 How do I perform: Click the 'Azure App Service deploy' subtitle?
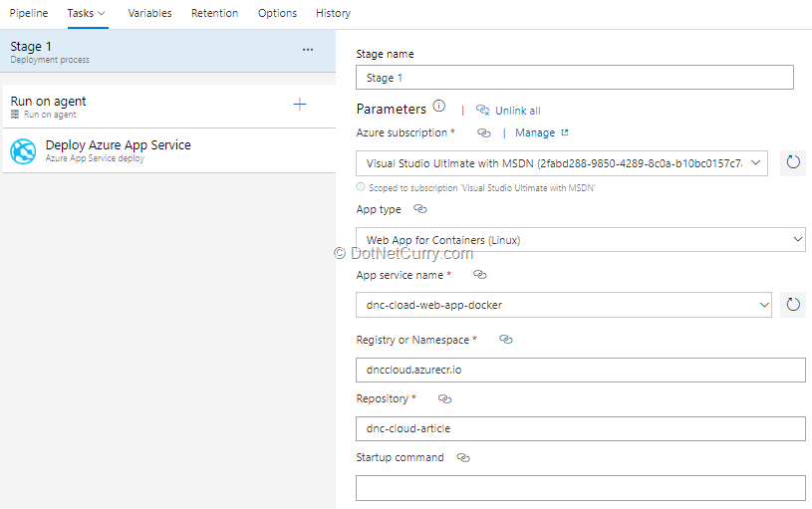tap(95, 158)
